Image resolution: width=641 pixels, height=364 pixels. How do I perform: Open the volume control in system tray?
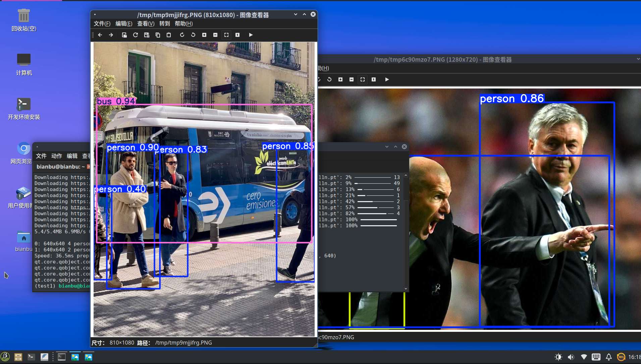point(571,357)
